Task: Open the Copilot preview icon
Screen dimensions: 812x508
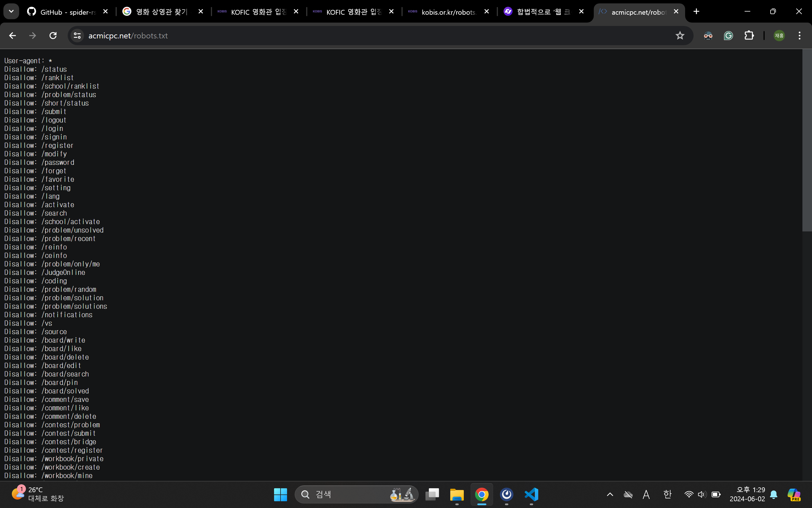Action: pyautogui.click(x=794, y=494)
